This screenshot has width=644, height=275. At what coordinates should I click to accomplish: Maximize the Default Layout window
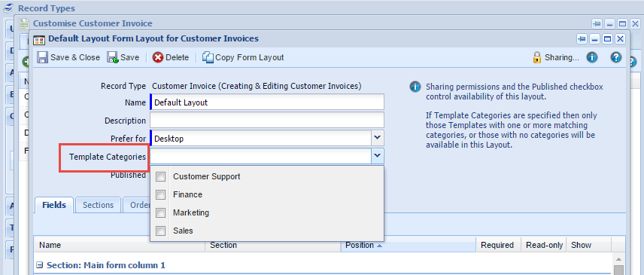607,39
